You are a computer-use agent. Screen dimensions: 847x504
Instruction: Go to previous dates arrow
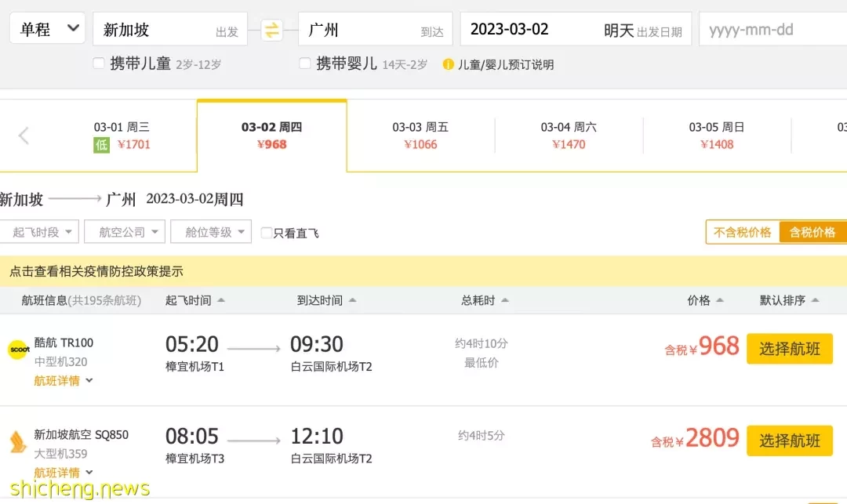(24, 136)
